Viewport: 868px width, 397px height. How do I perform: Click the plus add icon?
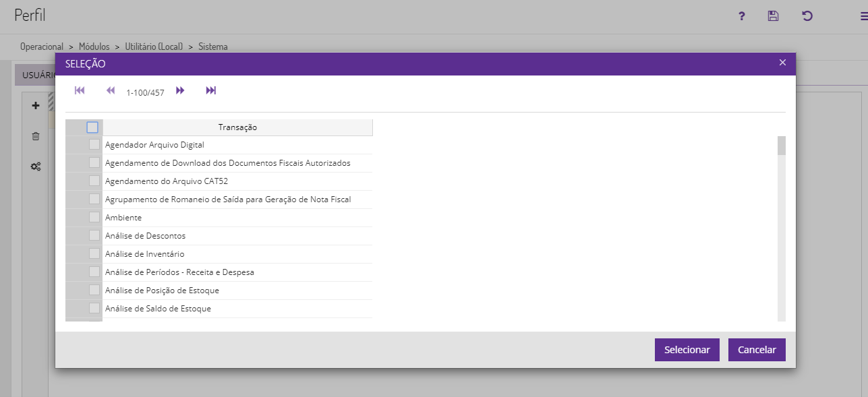tap(36, 106)
